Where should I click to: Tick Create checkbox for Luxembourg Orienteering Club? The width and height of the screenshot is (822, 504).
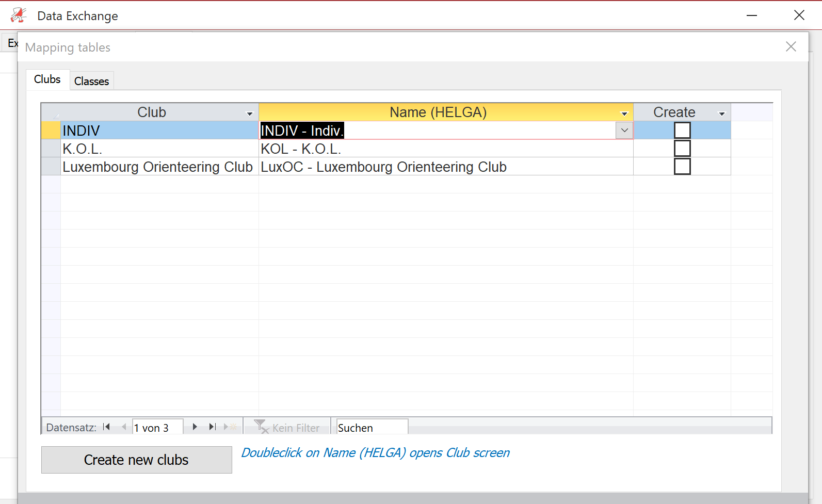pyautogui.click(x=682, y=167)
